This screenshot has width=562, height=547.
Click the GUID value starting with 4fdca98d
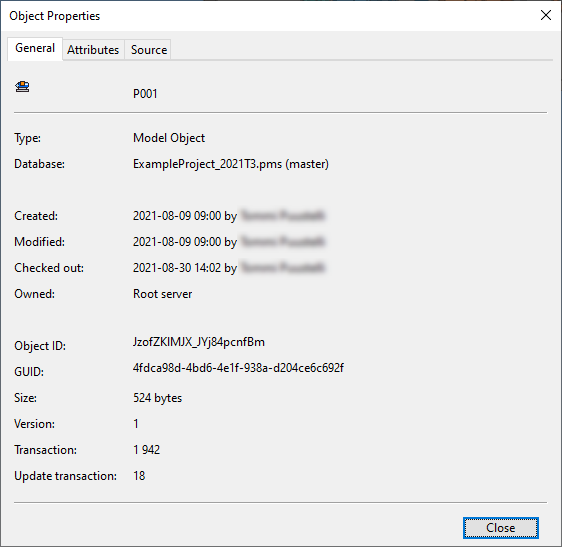point(238,368)
